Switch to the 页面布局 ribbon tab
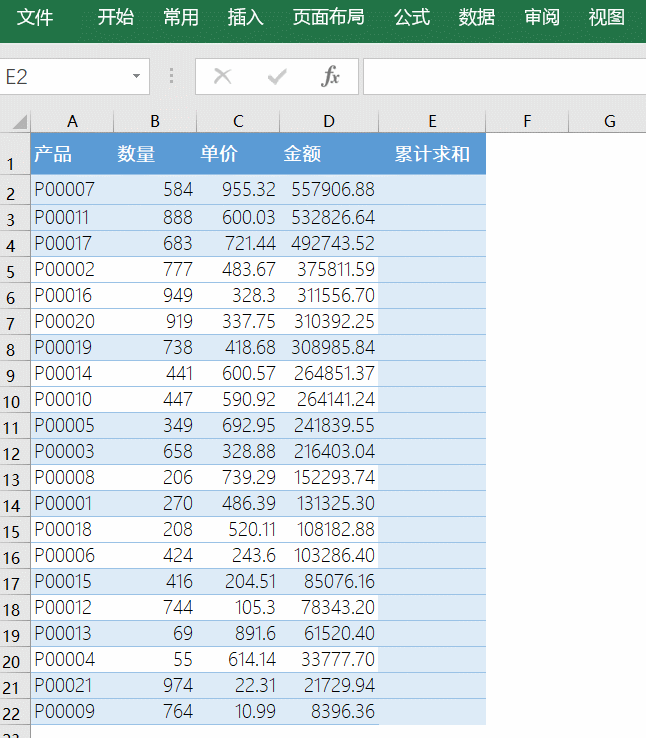The width and height of the screenshot is (646, 738). 328,17
